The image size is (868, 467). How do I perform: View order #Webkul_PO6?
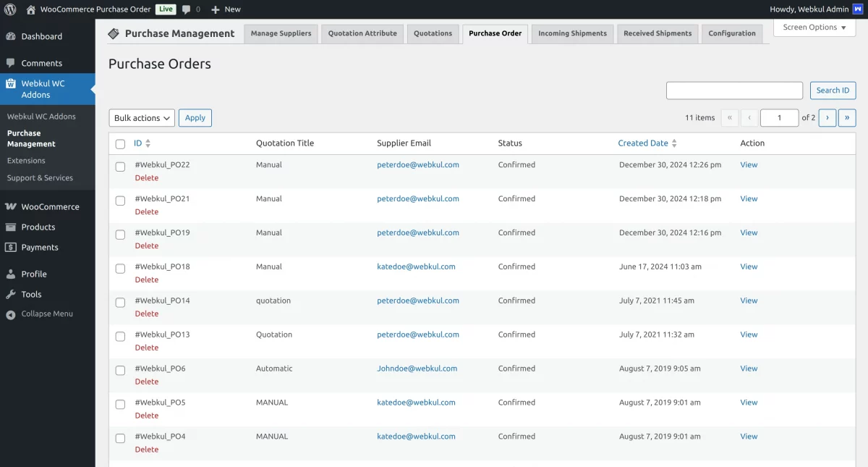click(x=748, y=369)
